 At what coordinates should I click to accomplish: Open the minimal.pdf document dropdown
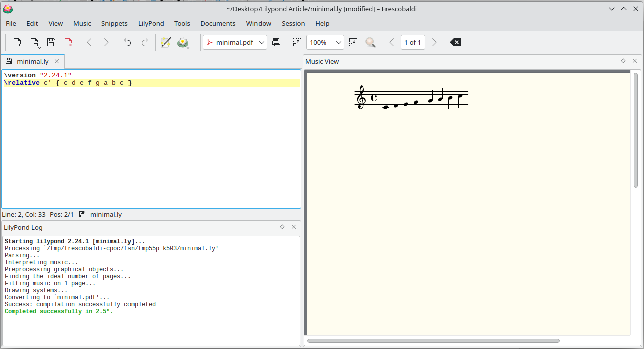(x=234, y=43)
